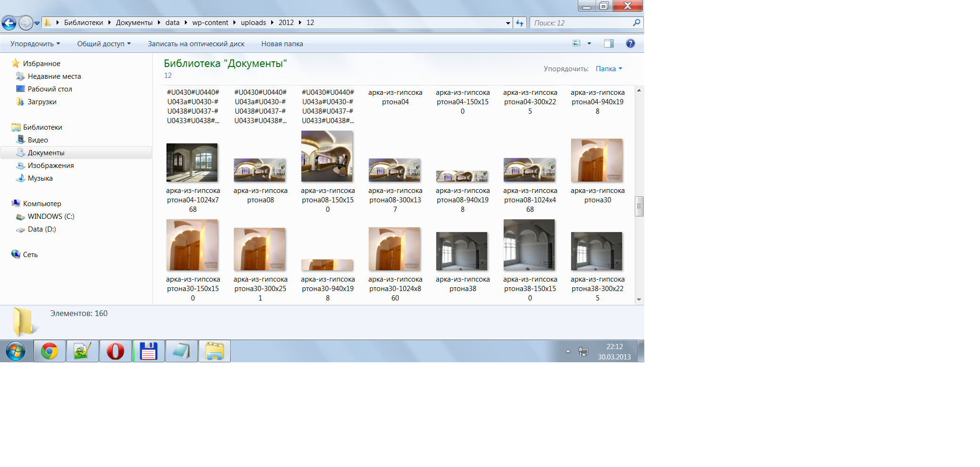Click the change view icon
This screenshot has height=467, width=980.
pyautogui.click(x=576, y=43)
